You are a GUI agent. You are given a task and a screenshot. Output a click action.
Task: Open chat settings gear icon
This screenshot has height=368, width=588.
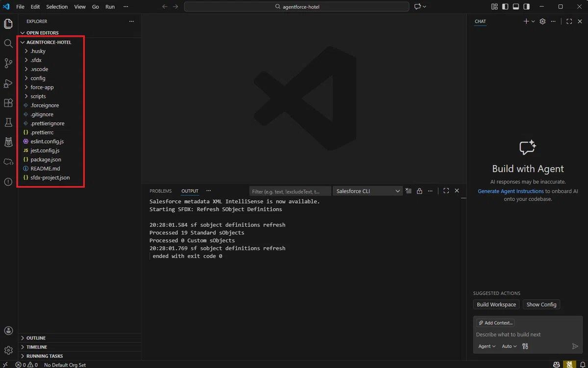pyautogui.click(x=542, y=22)
